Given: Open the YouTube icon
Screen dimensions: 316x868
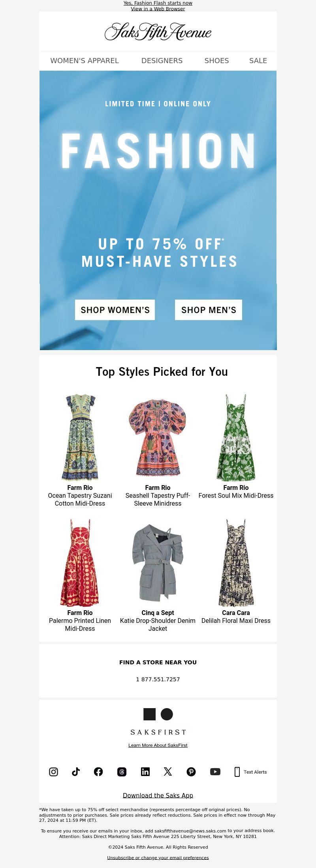Looking at the screenshot, I should [x=215, y=772].
